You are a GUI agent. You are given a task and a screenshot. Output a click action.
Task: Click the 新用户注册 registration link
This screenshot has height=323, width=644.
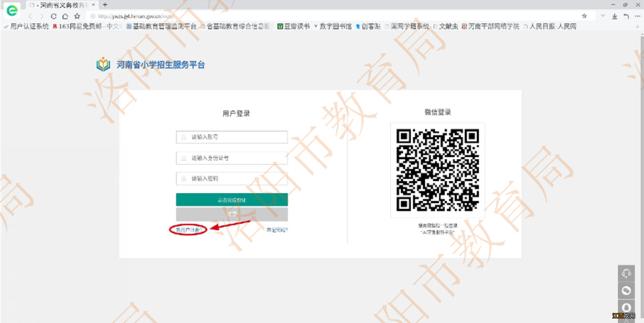pos(185,230)
